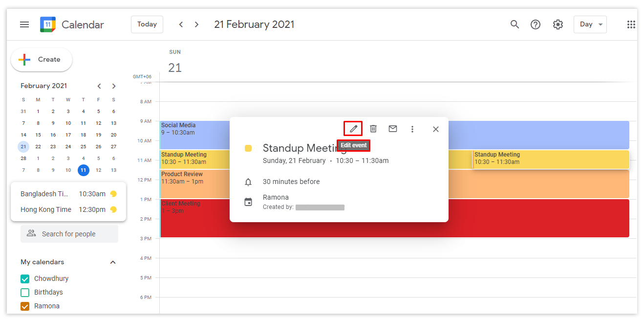Open the Google apps grid
The image size is (644, 322).
pyautogui.click(x=631, y=24)
